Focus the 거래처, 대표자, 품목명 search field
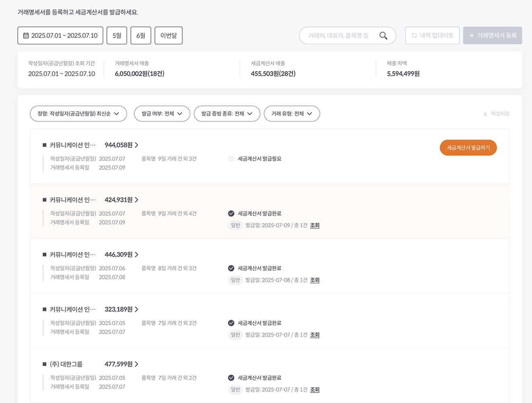Image resolution: width=532 pixels, height=403 pixels. 347,35
